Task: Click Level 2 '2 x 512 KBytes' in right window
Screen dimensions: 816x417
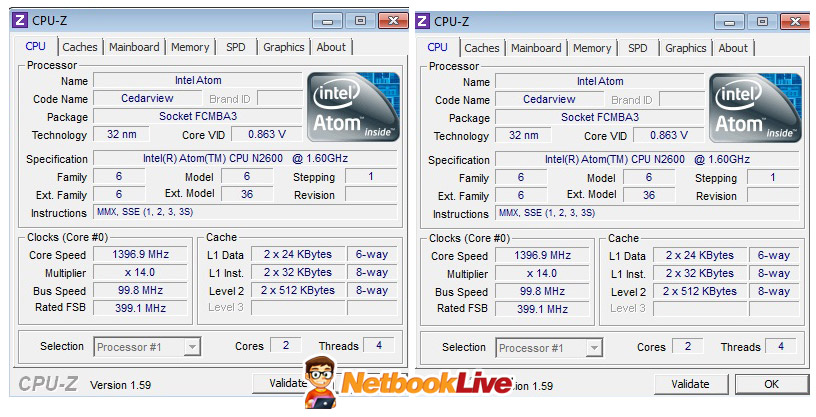Action: 699,291
